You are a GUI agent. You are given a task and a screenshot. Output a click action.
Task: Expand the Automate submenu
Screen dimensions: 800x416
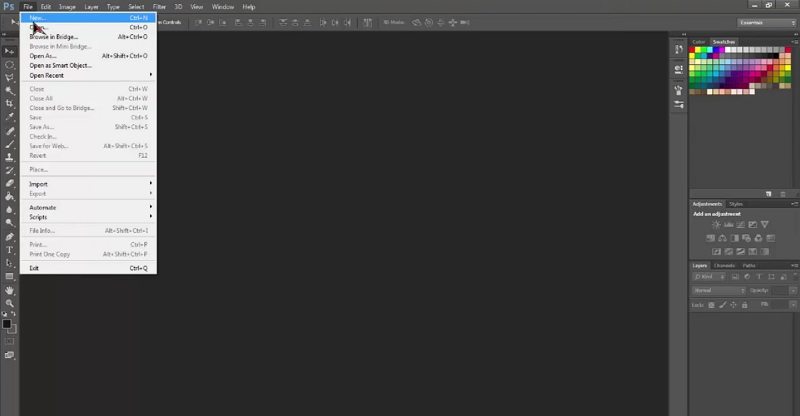tap(88, 207)
